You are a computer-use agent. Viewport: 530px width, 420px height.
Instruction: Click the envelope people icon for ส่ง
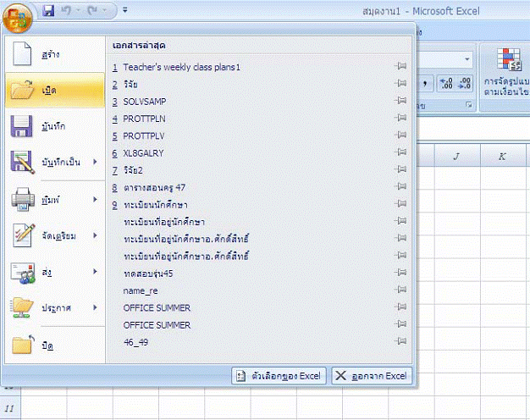[23, 273]
